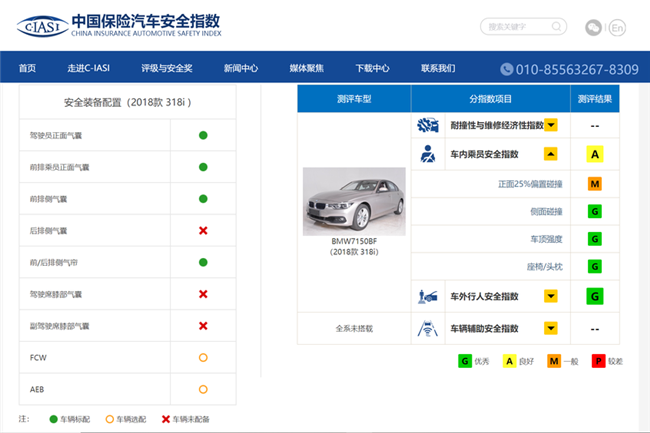Click the FCW row label

pos(38,357)
